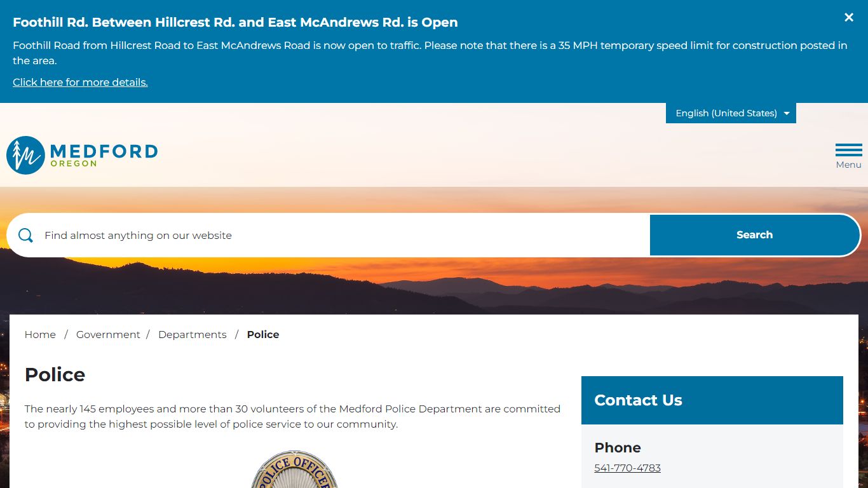Select the current Police breadcrumb item

click(263, 334)
